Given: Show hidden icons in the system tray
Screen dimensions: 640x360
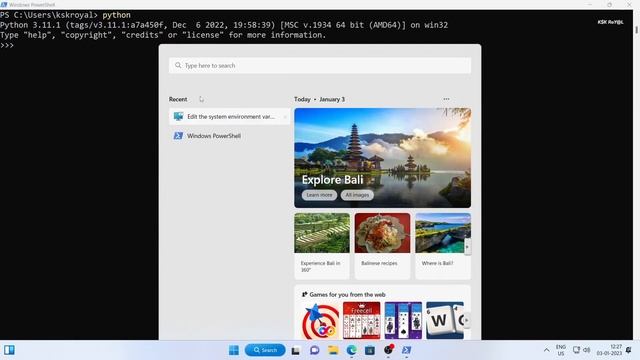Looking at the screenshot, I should point(547,350).
